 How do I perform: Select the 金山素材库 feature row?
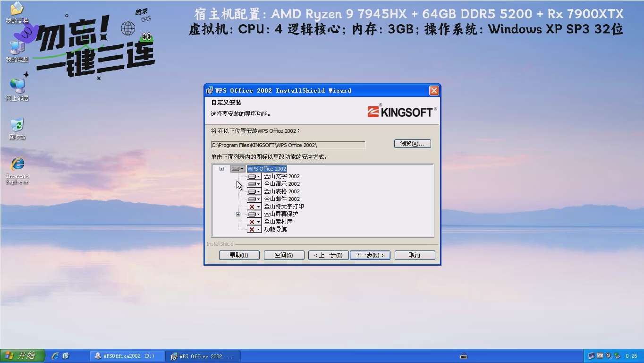[x=278, y=222]
